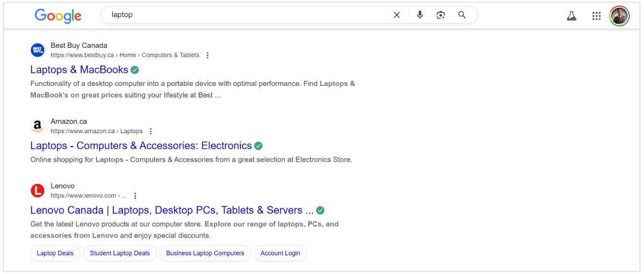
Task: Click the red Lenovo favicon
Action: [38, 191]
